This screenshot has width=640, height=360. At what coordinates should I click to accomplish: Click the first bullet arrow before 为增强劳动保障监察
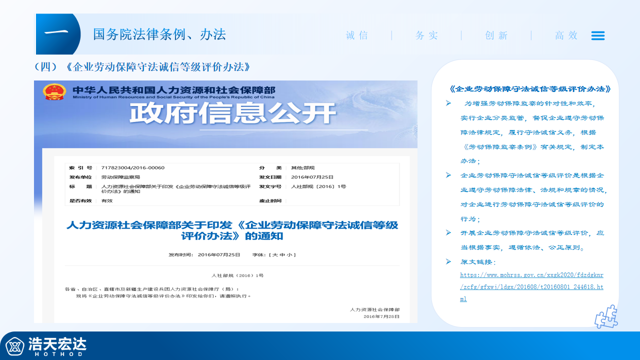[x=449, y=103]
